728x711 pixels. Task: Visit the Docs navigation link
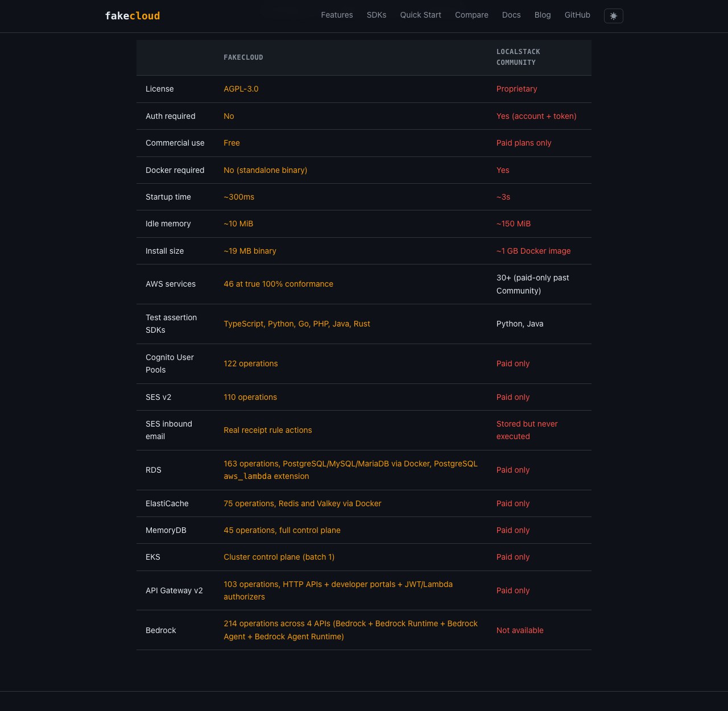[x=511, y=15]
